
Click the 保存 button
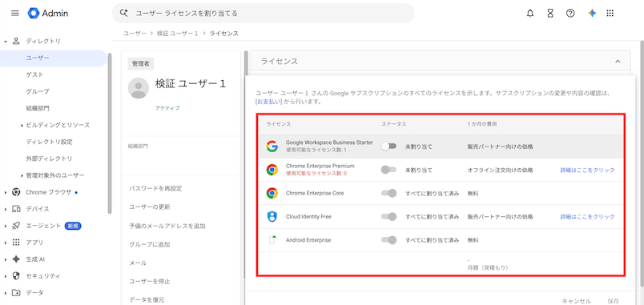coord(614,300)
